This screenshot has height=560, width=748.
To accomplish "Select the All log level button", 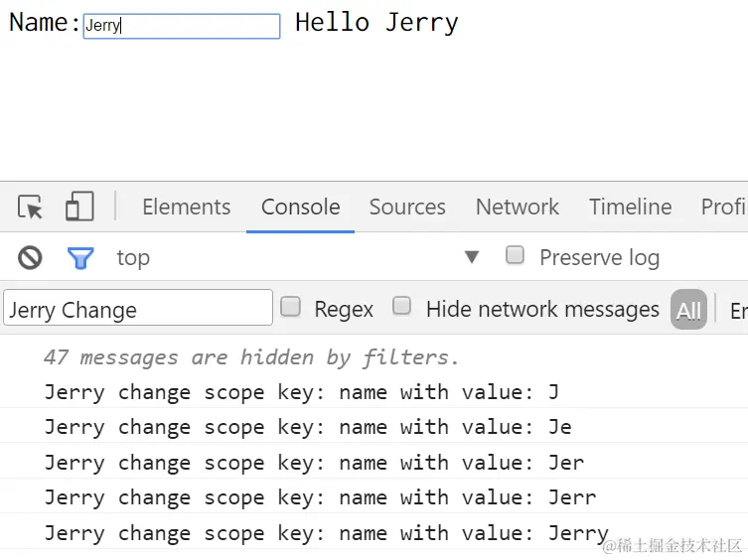I will pos(688,310).
